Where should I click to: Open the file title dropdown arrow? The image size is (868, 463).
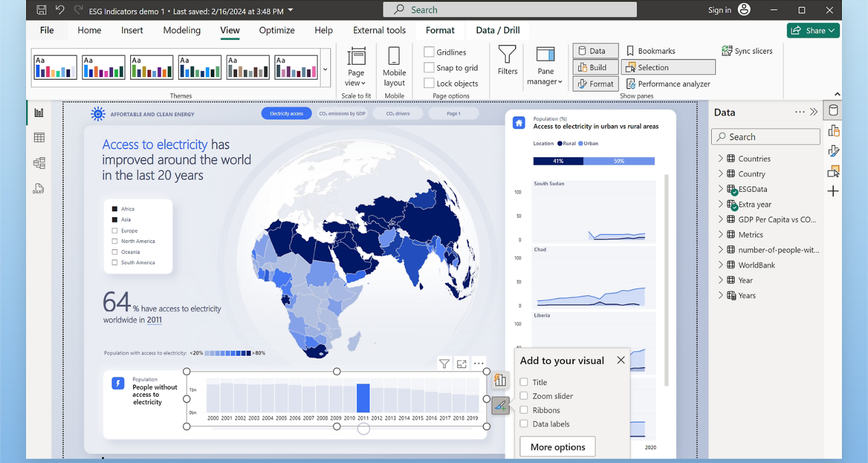pos(290,10)
